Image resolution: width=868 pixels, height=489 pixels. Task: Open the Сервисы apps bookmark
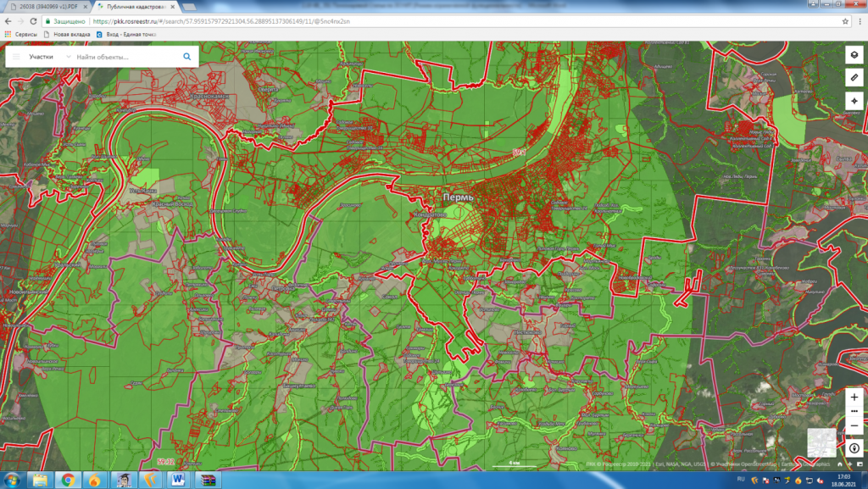click(21, 34)
